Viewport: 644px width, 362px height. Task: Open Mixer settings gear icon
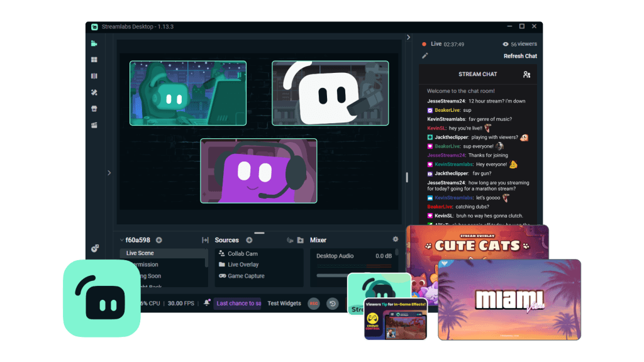click(x=396, y=239)
